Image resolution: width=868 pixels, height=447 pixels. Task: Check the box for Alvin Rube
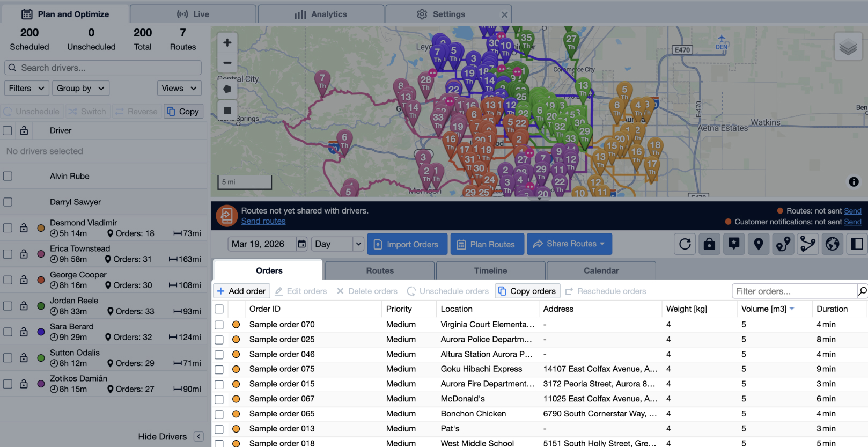[8, 176]
